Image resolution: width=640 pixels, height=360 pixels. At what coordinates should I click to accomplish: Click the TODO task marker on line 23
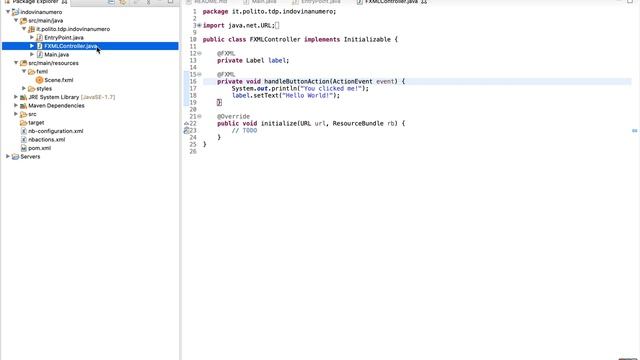pos(186,131)
